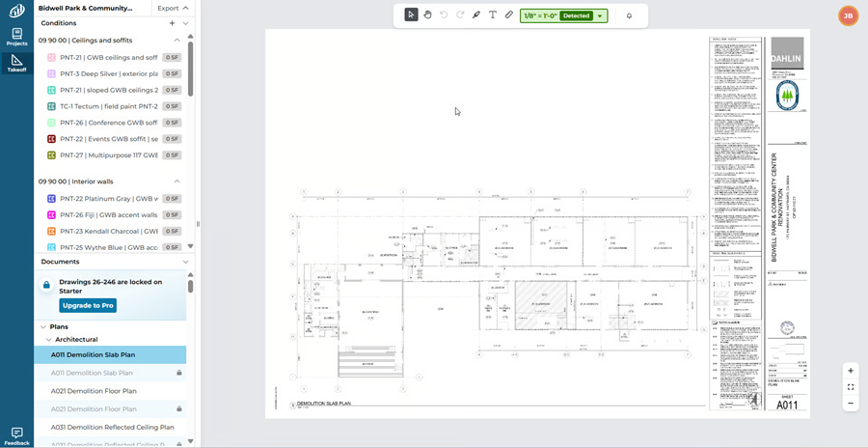Add a new condition with plus icon
Image resolution: width=868 pixels, height=448 pixels.
[173, 23]
